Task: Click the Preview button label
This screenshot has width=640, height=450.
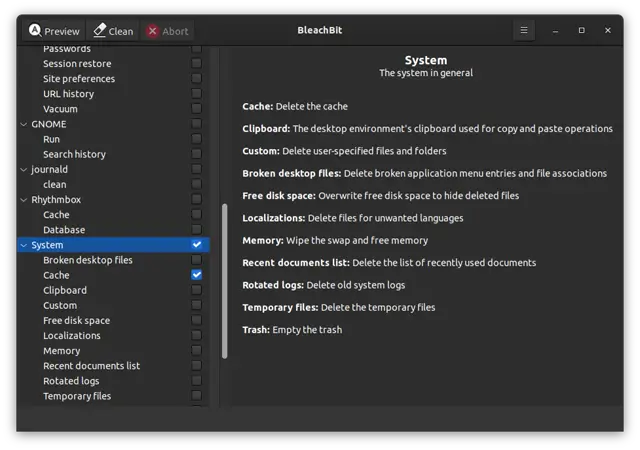Action: (62, 31)
